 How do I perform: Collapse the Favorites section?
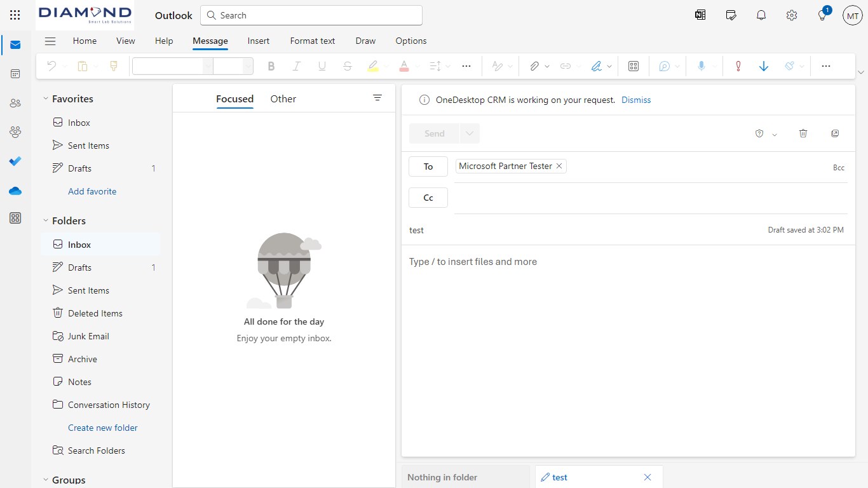click(x=46, y=99)
